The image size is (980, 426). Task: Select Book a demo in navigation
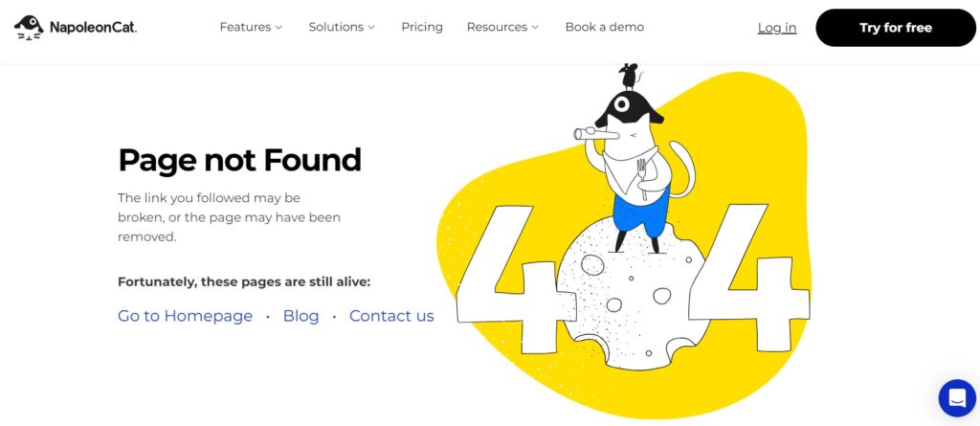(x=605, y=27)
